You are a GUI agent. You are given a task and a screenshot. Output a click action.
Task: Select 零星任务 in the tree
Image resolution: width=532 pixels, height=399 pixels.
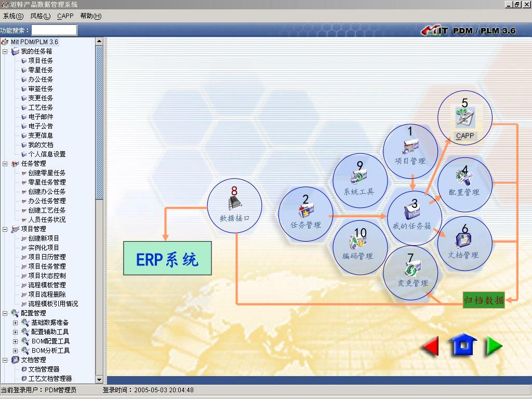click(41, 70)
